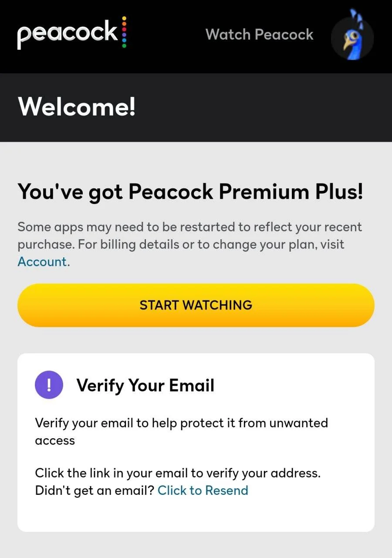Viewport: 392px width, 558px height.
Task: Click the colored dots beside the Peacock logo
Action: [124, 32]
